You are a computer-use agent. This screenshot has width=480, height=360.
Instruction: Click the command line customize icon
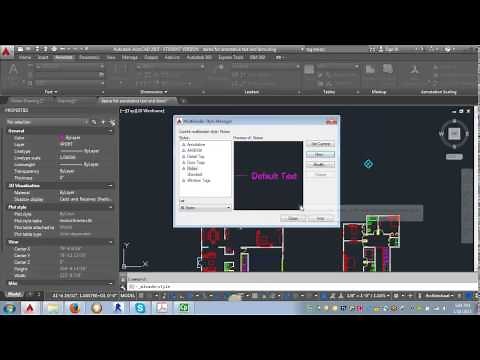coord(123,287)
